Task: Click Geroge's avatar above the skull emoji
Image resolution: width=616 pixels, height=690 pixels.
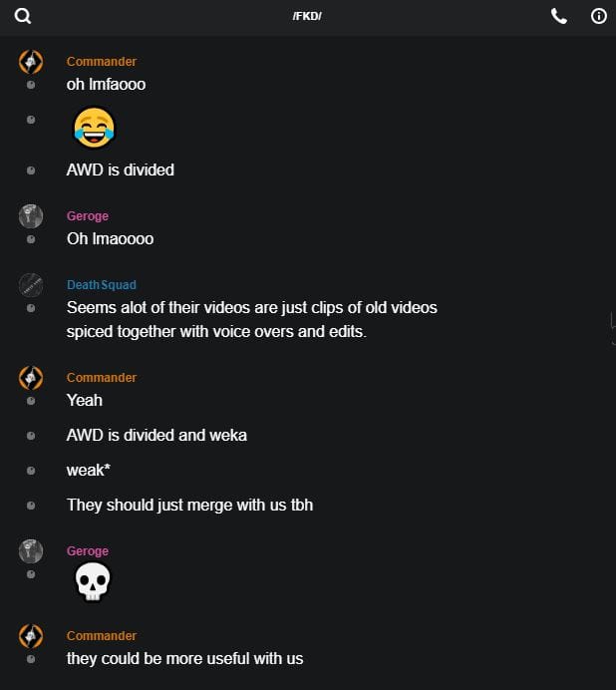Action: click(x=31, y=551)
